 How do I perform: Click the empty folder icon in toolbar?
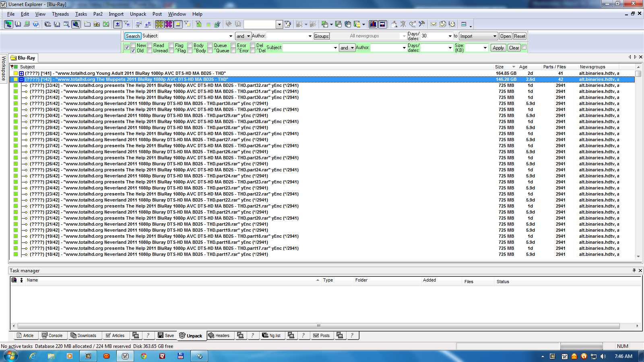87,24
